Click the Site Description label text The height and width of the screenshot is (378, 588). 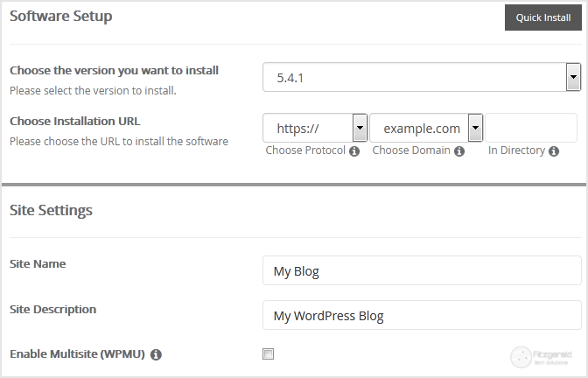(x=52, y=309)
